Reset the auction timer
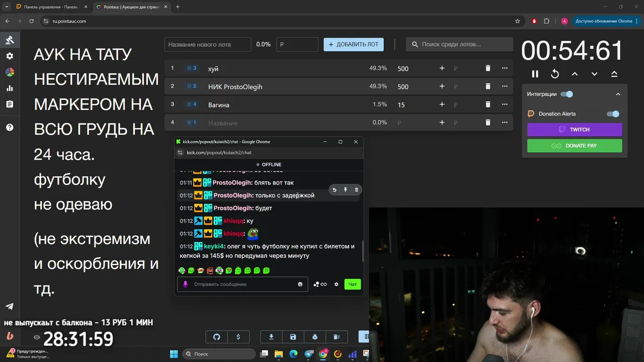The width and height of the screenshot is (644, 362). pos(555,74)
